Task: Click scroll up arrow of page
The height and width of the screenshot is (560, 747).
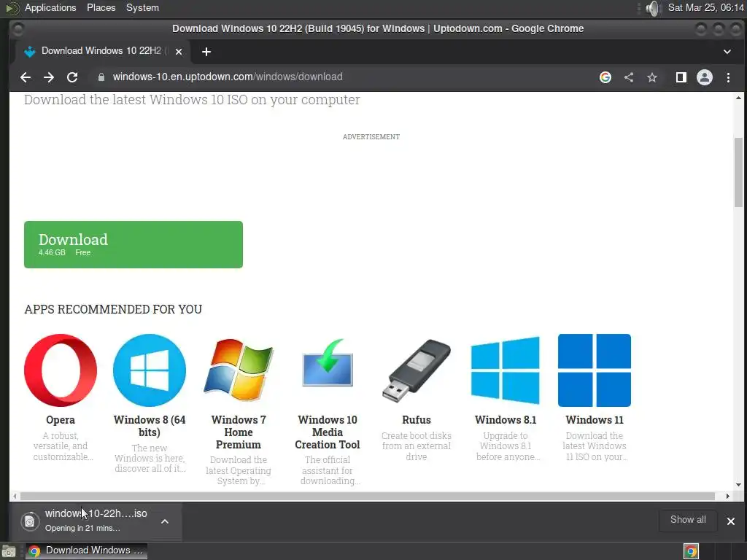Action: (x=738, y=98)
